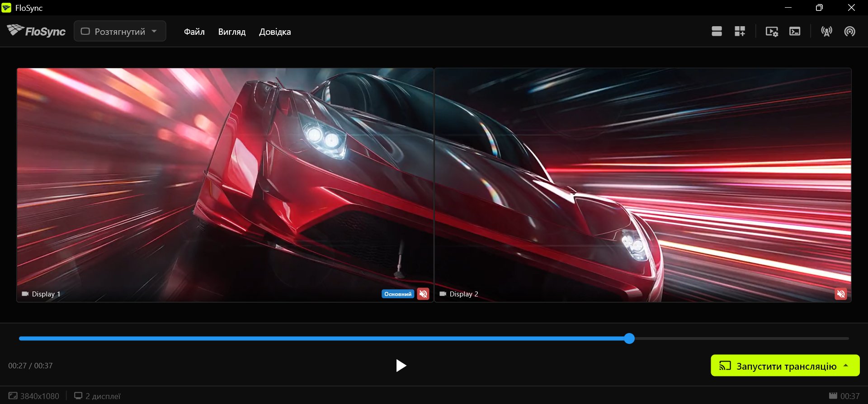868x404 pixels.
Task: Open playback settings icon with gear
Action: pos(772,31)
